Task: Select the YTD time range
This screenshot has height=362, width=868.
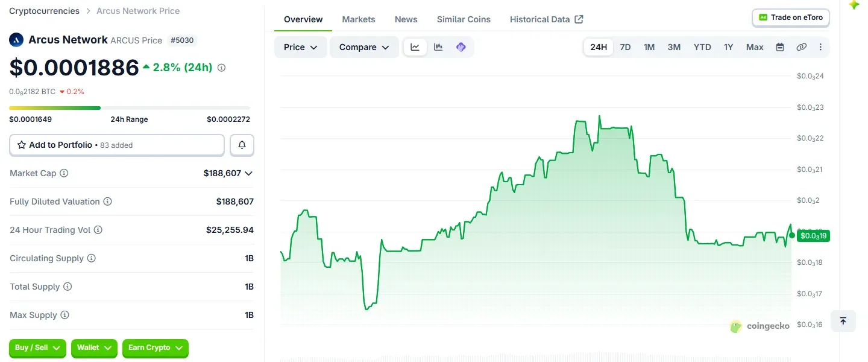Action: click(702, 47)
